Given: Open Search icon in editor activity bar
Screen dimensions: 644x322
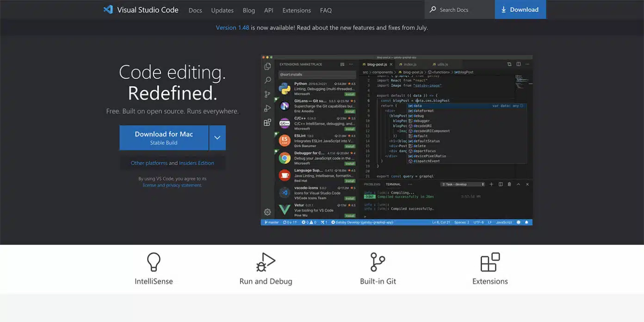Looking at the screenshot, I should pyautogui.click(x=267, y=80).
